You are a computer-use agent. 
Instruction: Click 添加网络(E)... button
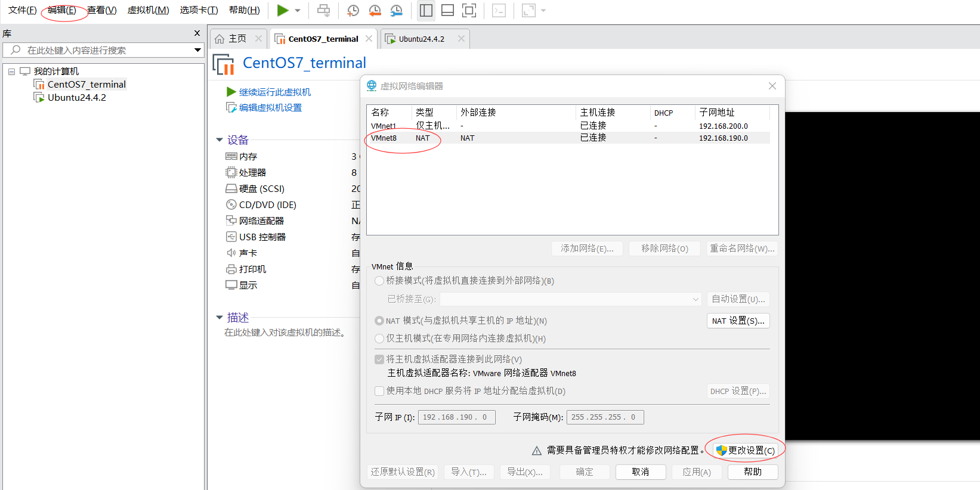[587, 249]
